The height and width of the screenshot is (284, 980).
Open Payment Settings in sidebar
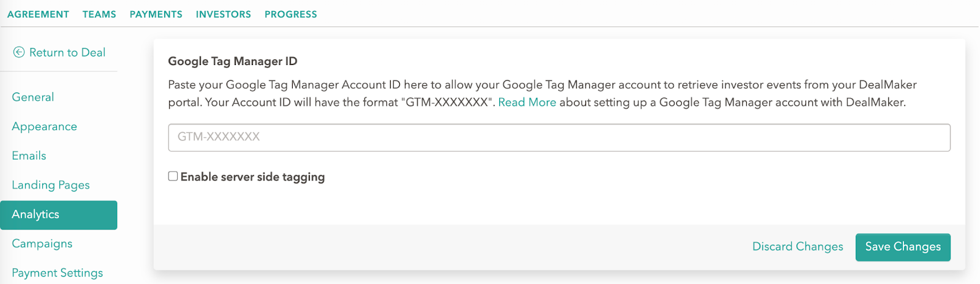[58, 273]
